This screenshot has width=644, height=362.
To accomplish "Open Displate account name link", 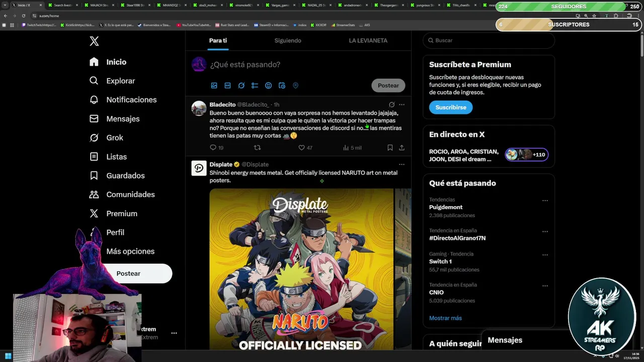I will tap(221, 164).
